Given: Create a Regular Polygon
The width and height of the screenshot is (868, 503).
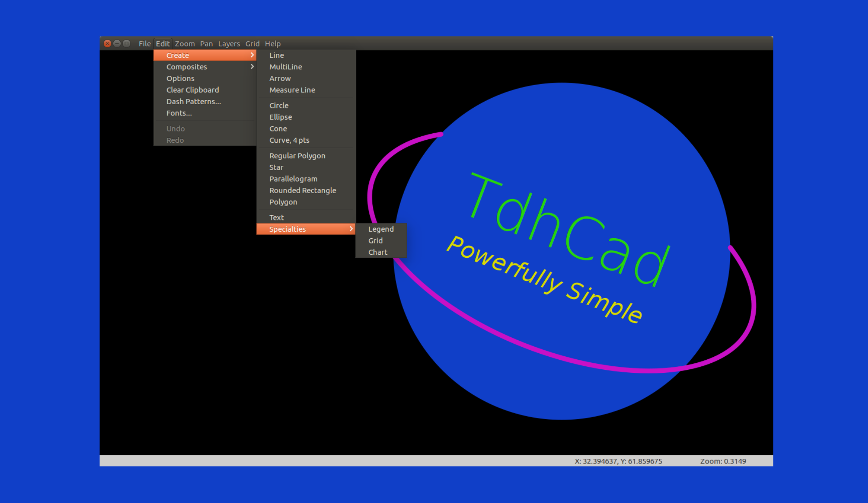Looking at the screenshot, I should (306, 156).
